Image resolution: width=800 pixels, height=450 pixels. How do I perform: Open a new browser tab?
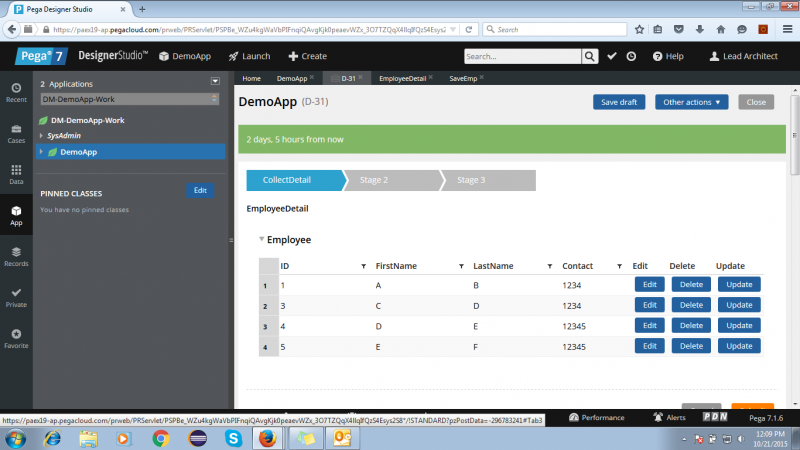coord(142,9)
